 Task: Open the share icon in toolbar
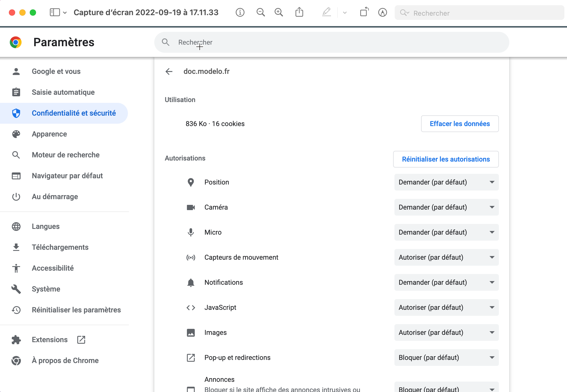[299, 12]
